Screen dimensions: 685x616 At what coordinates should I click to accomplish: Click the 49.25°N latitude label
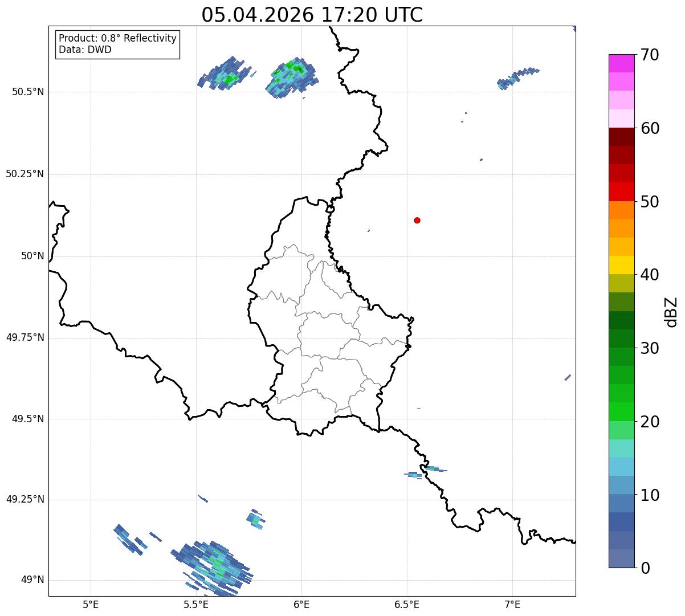(25, 500)
